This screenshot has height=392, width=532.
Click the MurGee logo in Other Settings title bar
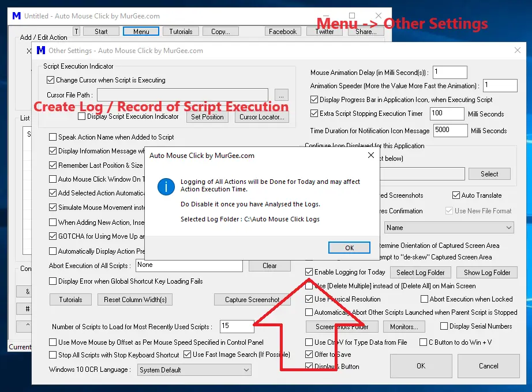[41, 51]
